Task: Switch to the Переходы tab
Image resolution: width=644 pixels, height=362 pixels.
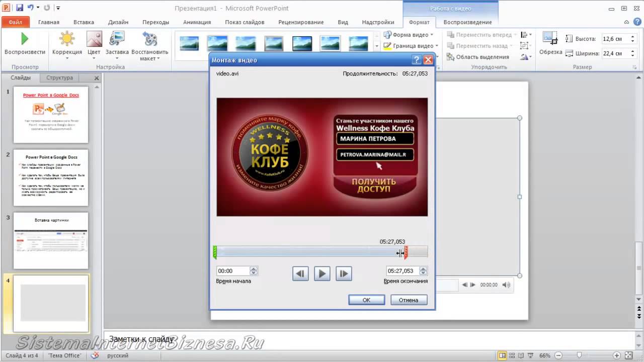Action: 155,22
